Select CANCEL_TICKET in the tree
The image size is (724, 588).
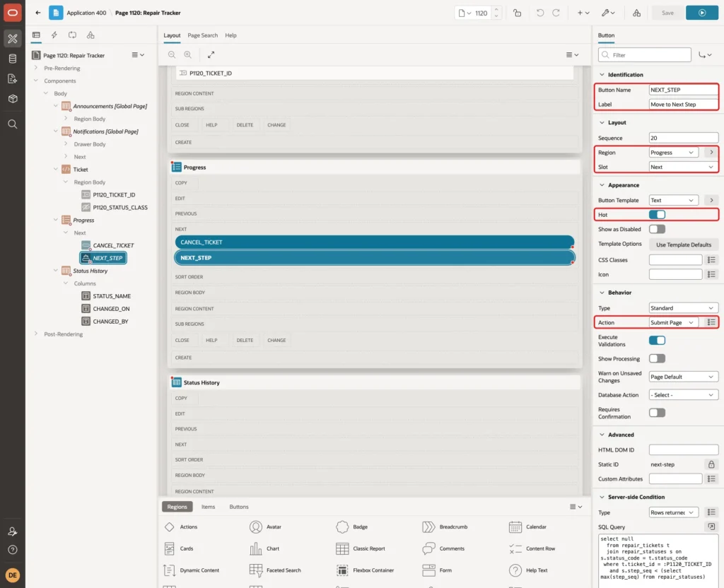coord(113,245)
